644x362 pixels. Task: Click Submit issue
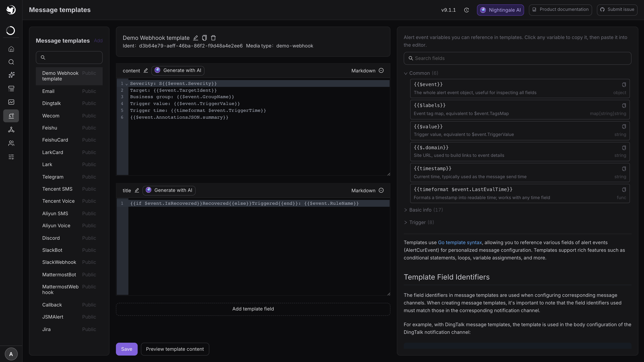[617, 10]
